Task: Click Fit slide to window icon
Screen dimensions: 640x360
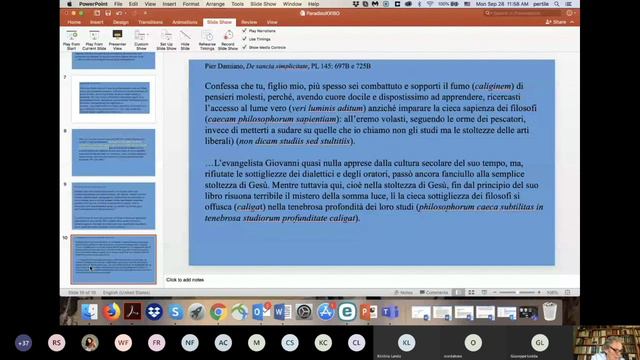Action: (567, 292)
